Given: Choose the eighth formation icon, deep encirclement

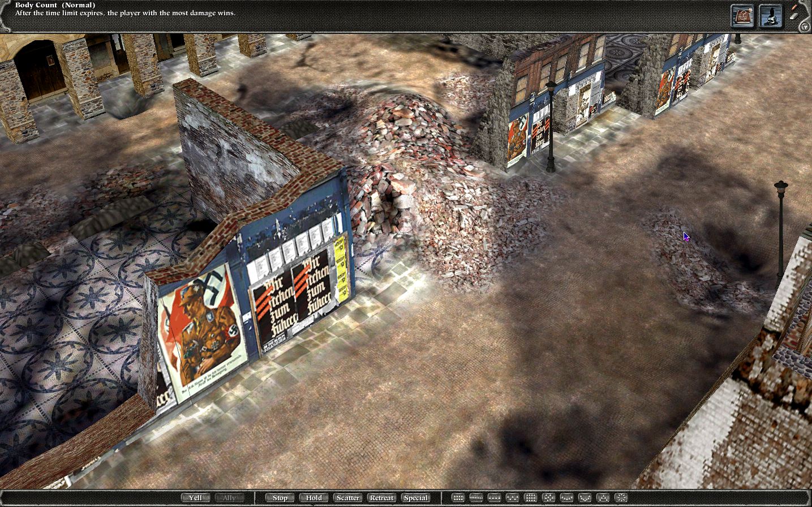Looking at the screenshot, I should [x=585, y=498].
